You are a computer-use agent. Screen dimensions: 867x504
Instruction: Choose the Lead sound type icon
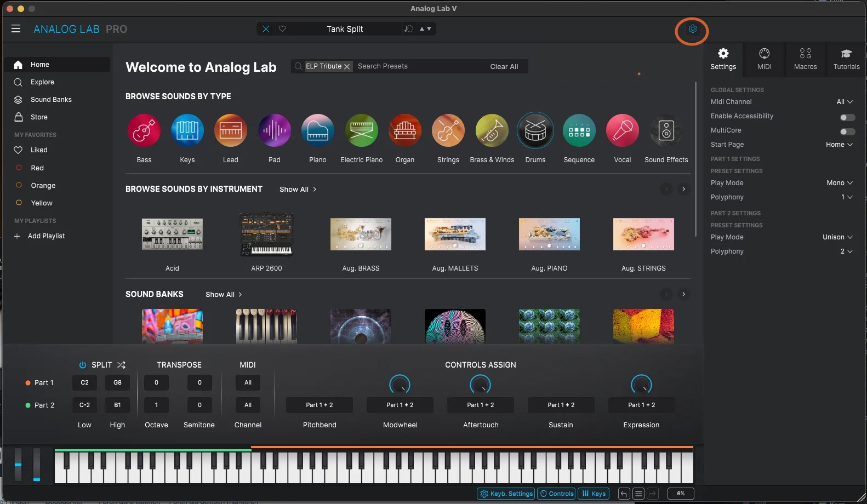(231, 130)
